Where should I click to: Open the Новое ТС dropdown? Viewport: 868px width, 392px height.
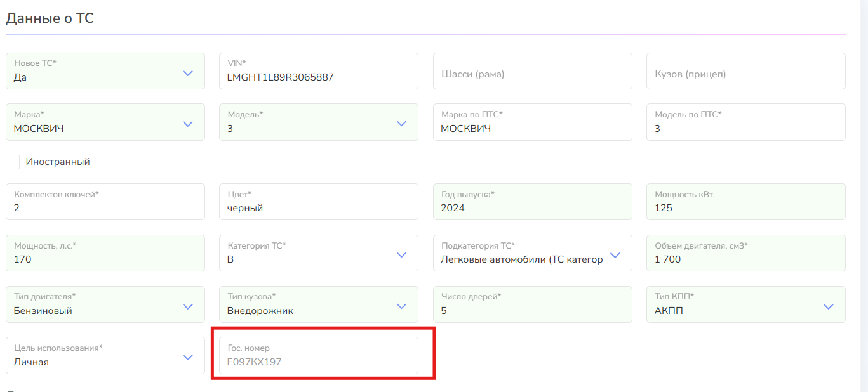click(187, 73)
